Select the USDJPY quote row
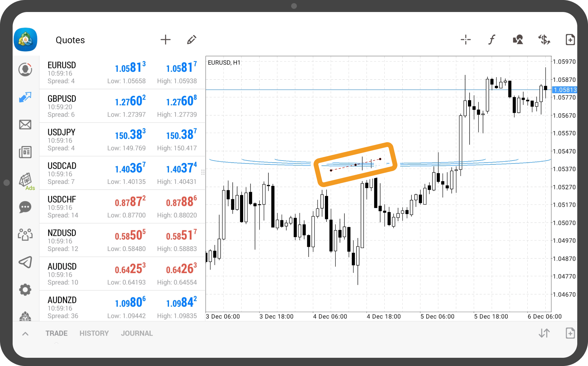This screenshot has height=366, width=588. (x=122, y=140)
